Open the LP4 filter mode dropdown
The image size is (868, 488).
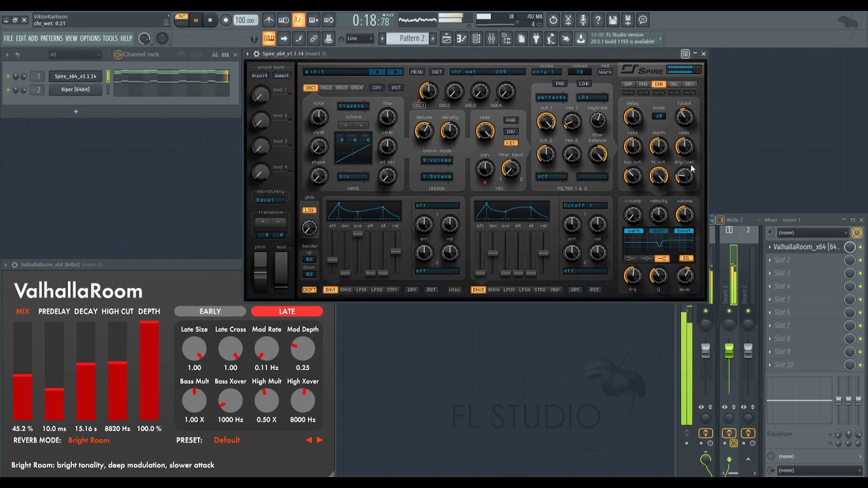pos(592,98)
